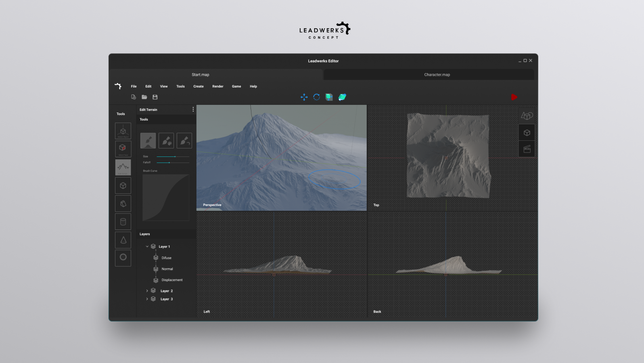The image size is (644, 363).
Task: Open the Tools menu
Action: pyautogui.click(x=180, y=86)
